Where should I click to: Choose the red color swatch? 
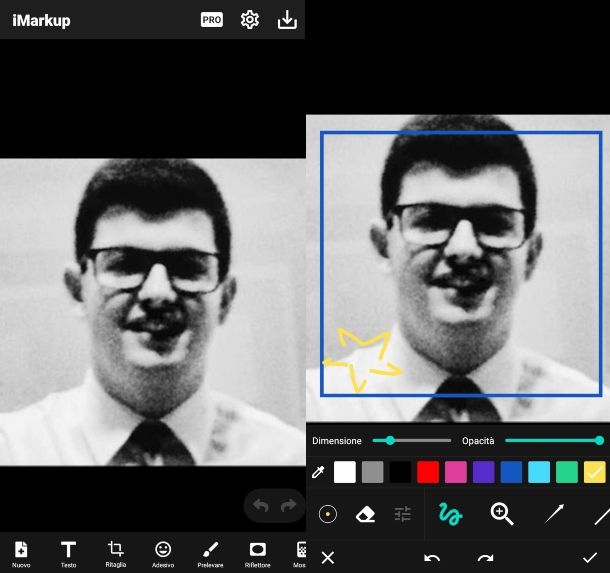coord(428,472)
